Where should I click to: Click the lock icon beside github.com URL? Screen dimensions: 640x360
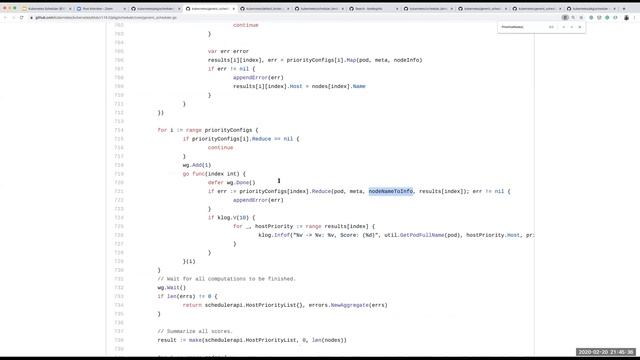[31, 18]
